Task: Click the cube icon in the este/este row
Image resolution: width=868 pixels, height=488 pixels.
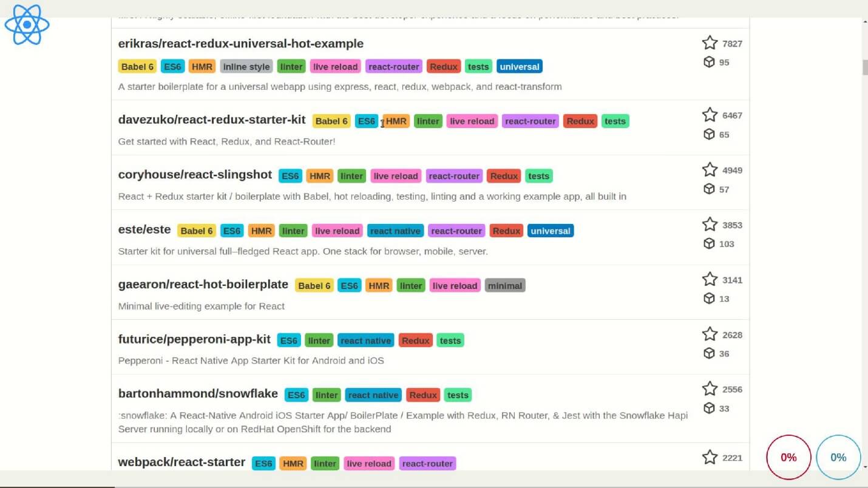Action: [709, 243]
